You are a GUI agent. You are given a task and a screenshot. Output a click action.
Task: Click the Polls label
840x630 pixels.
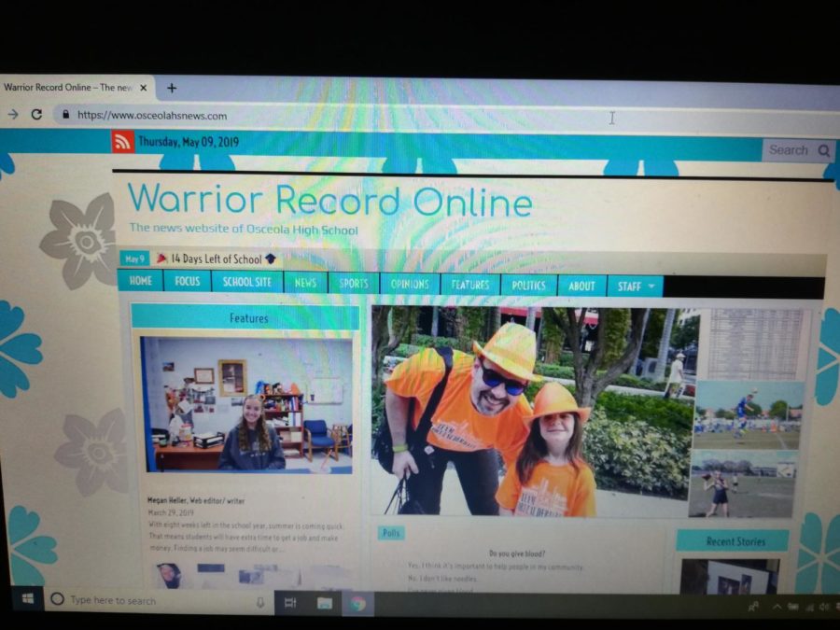coord(391,533)
